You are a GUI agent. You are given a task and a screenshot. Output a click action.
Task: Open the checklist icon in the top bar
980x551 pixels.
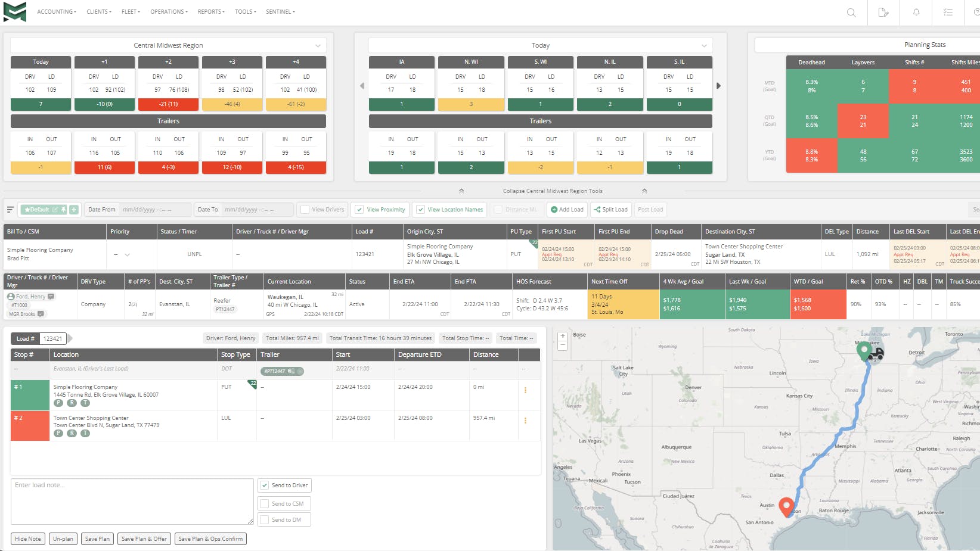click(949, 13)
